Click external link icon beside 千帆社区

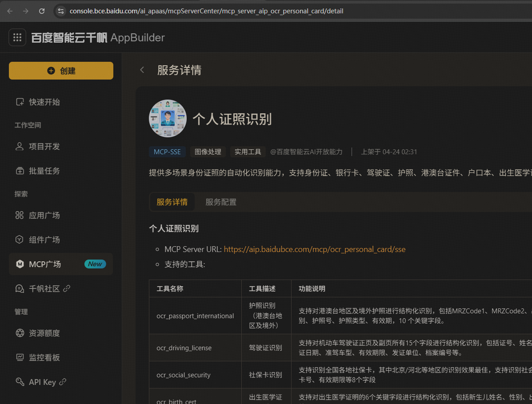pos(67,288)
